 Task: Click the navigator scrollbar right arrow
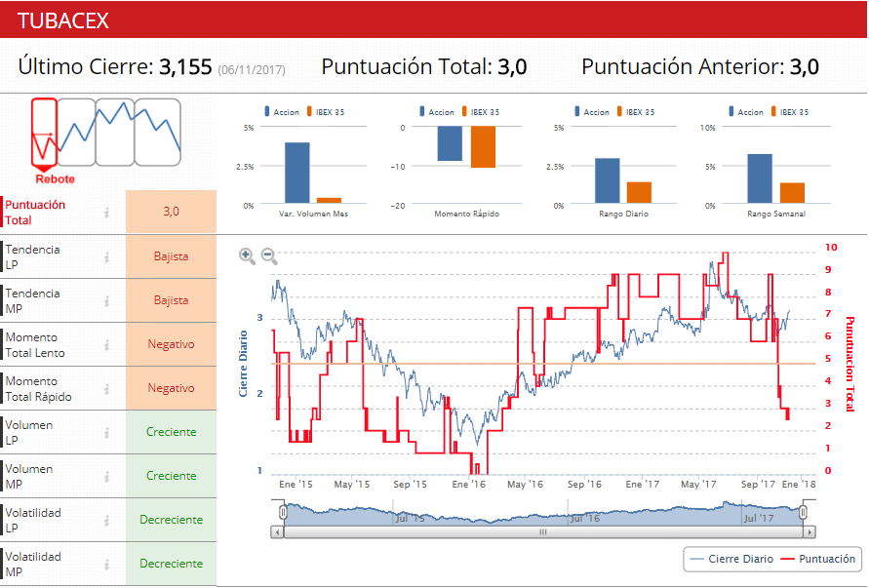(x=810, y=532)
